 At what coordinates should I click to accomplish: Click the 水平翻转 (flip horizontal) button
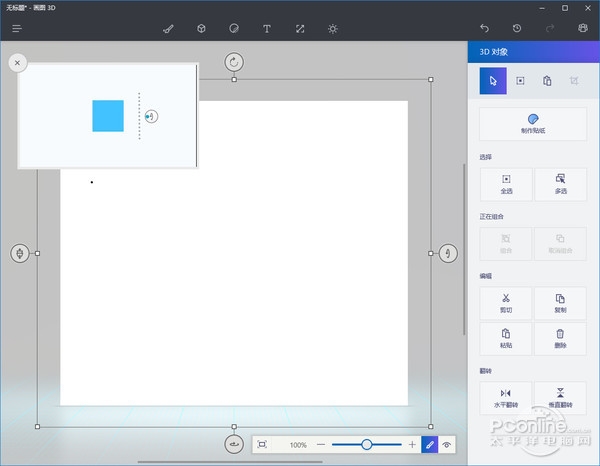pyautogui.click(x=506, y=397)
